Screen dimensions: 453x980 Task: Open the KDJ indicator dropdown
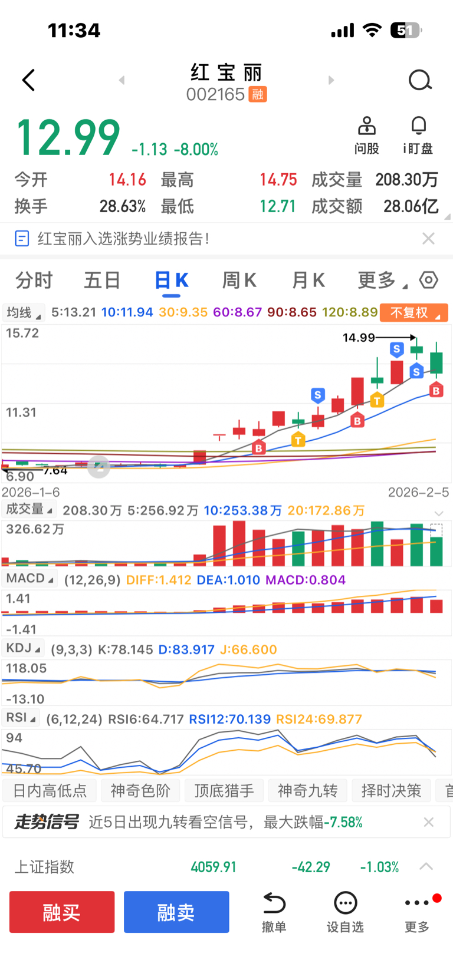24,648
